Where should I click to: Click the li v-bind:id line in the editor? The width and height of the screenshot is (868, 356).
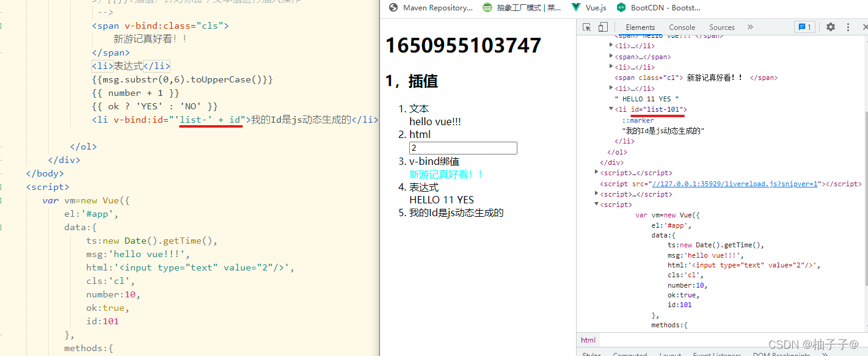click(235, 120)
